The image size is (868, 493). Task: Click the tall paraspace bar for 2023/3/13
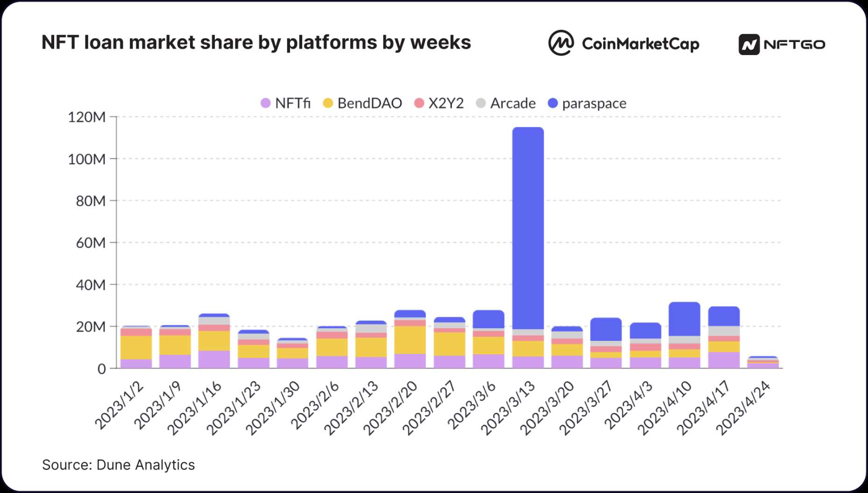(528, 228)
